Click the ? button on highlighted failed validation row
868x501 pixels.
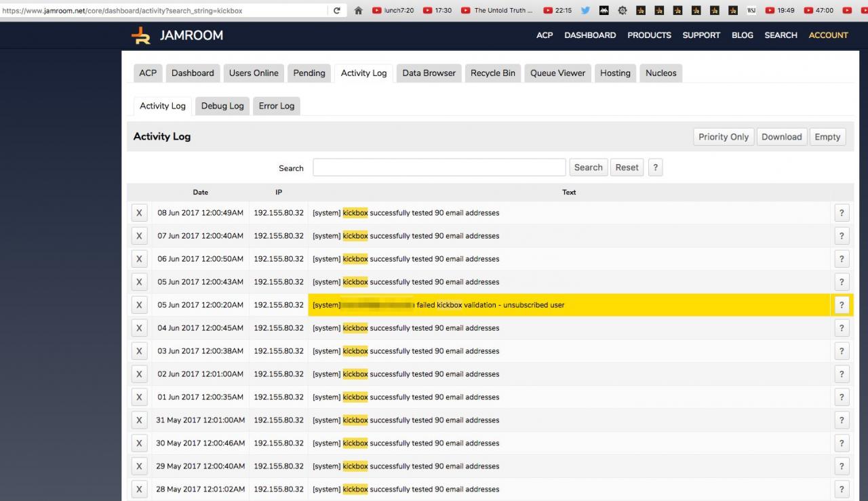point(841,305)
